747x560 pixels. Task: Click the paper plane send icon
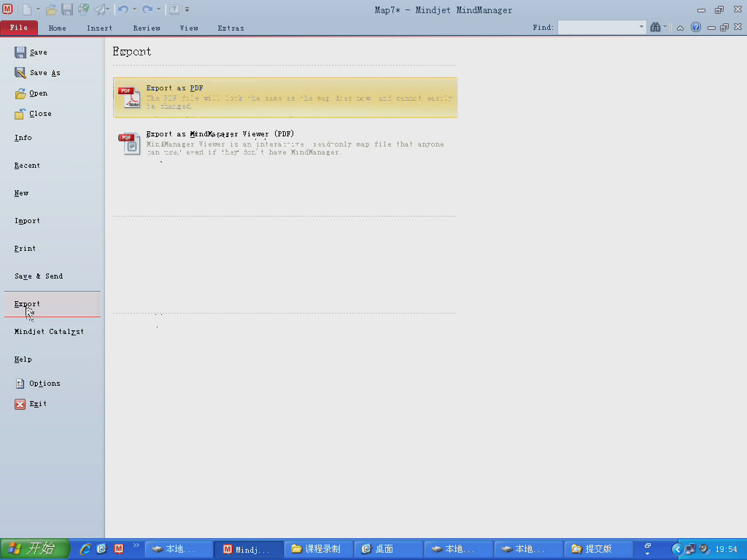click(99, 9)
